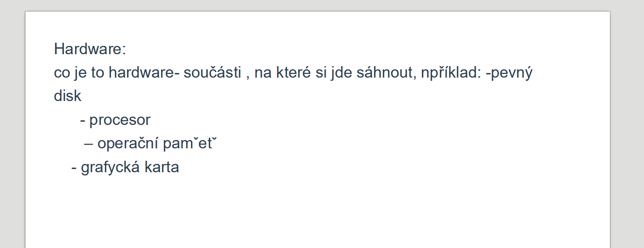
Task: Set the cursor in the word "procesor"
Action: click(120, 120)
